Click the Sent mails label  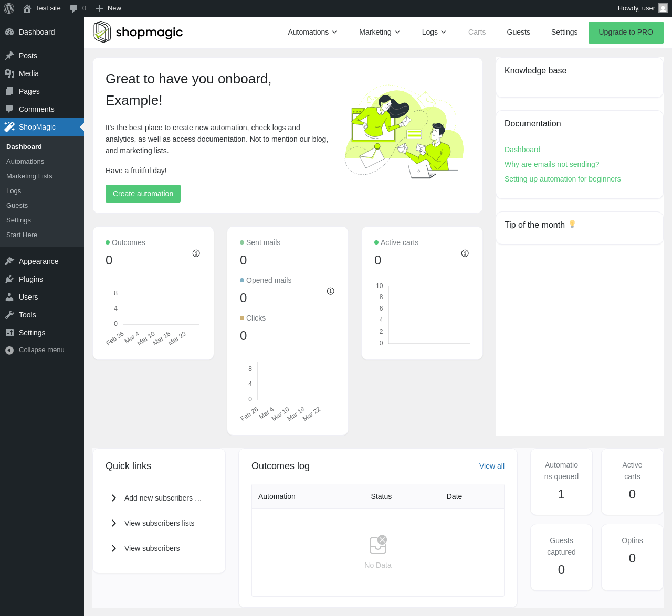pyautogui.click(x=263, y=242)
